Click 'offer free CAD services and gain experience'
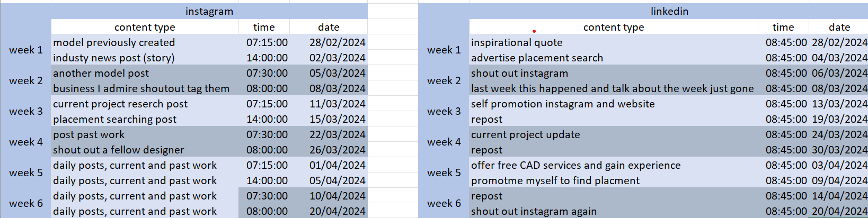 tap(614, 165)
